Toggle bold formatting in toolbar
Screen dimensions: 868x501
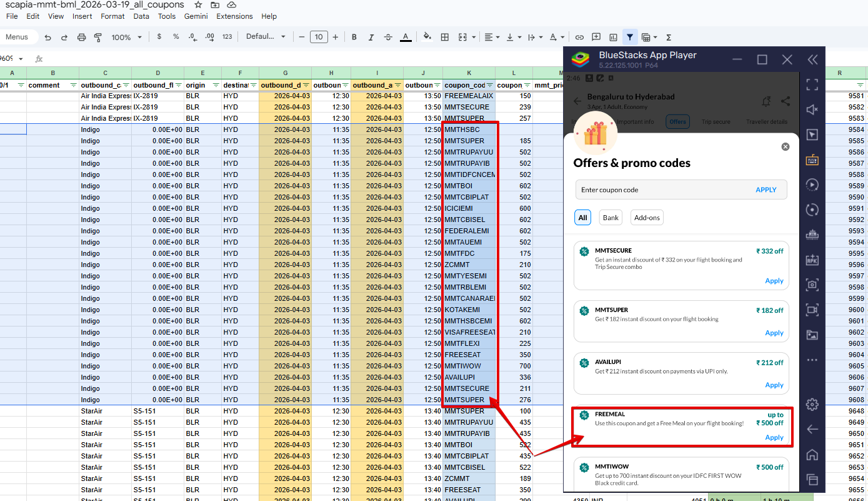[354, 37]
